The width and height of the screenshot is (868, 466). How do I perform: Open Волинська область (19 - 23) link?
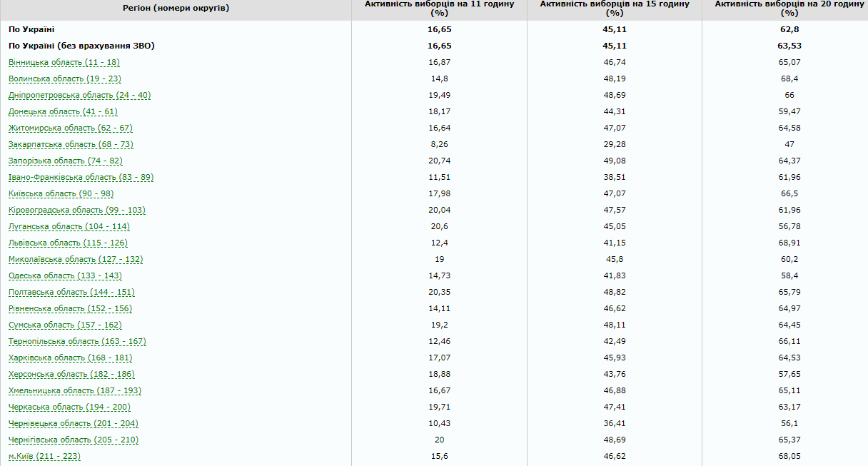65,78
